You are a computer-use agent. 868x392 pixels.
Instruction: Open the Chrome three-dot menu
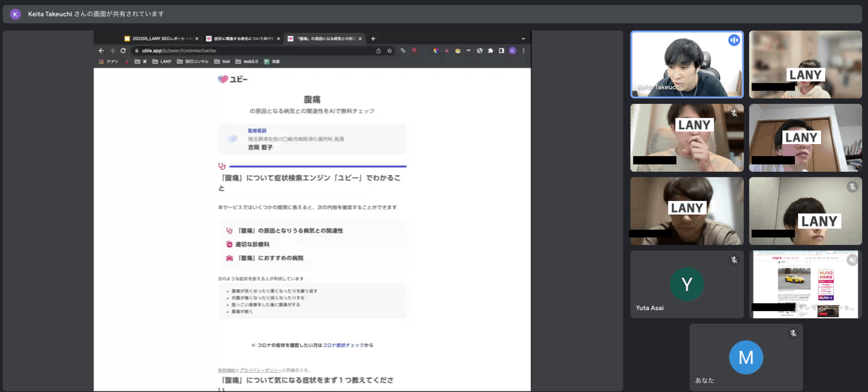click(523, 51)
